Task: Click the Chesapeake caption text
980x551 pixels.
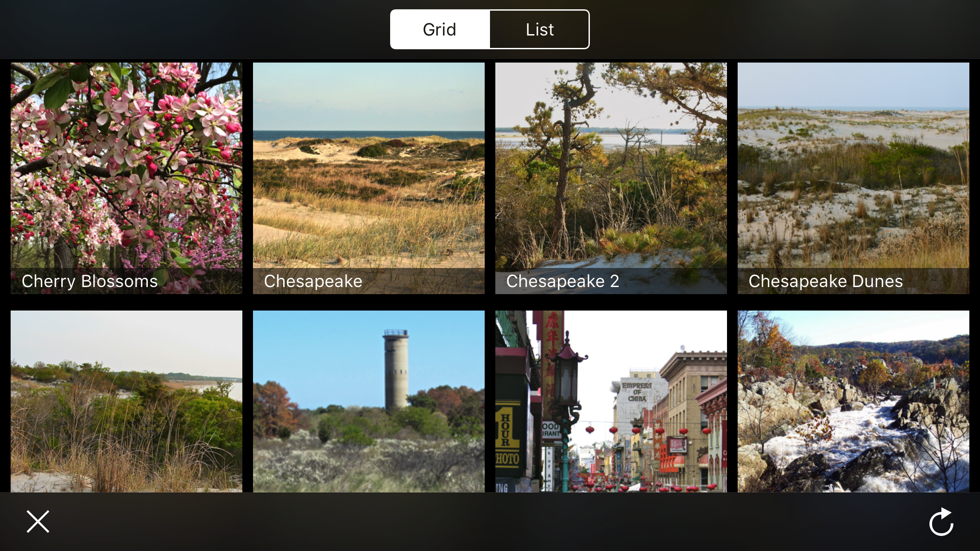Action: (x=313, y=281)
